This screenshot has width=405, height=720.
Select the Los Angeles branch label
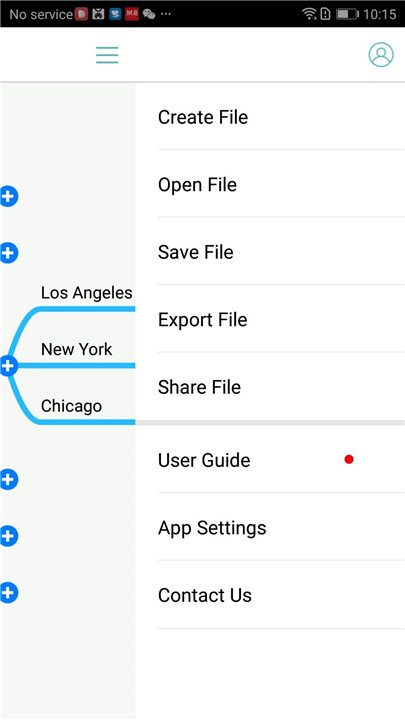pyautogui.click(x=86, y=293)
